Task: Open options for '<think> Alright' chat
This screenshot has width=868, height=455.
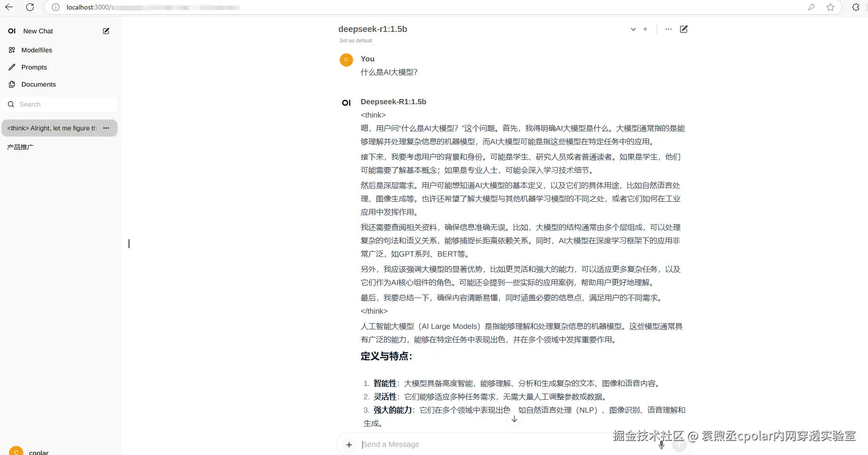Action: point(106,128)
